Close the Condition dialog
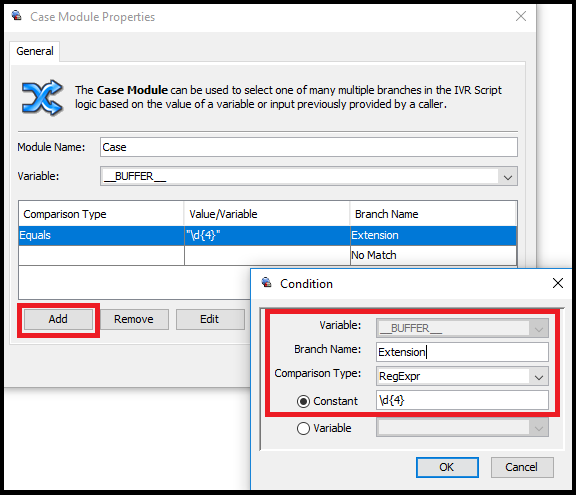The height and width of the screenshot is (495, 576). (x=558, y=283)
